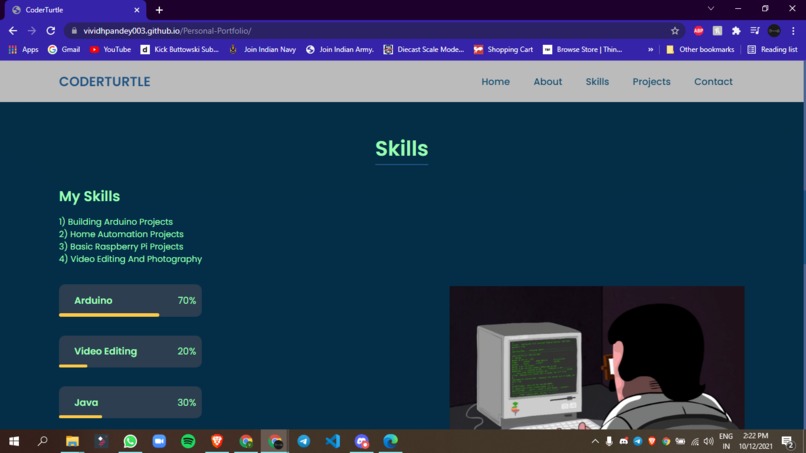Image resolution: width=806 pixels, height=453 pixels.
Task: Open Windows taskbar search
Action: [43, 441]
